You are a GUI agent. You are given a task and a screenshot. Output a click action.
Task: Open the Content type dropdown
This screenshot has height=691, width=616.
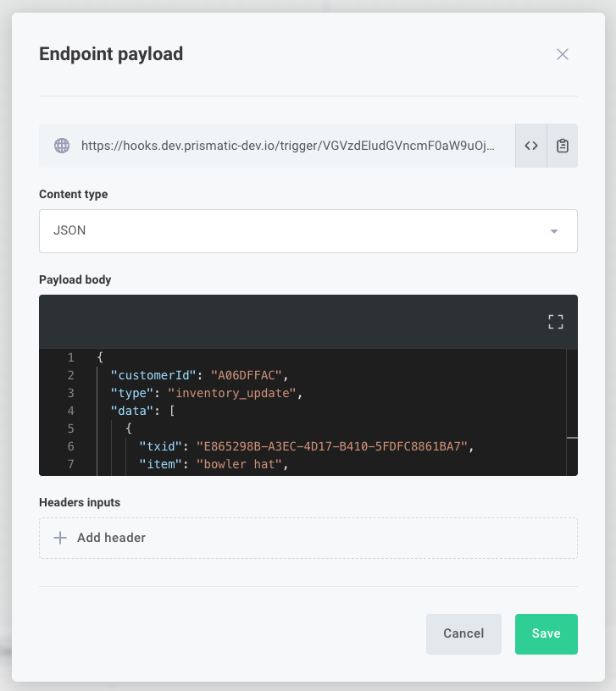point(308,230)
